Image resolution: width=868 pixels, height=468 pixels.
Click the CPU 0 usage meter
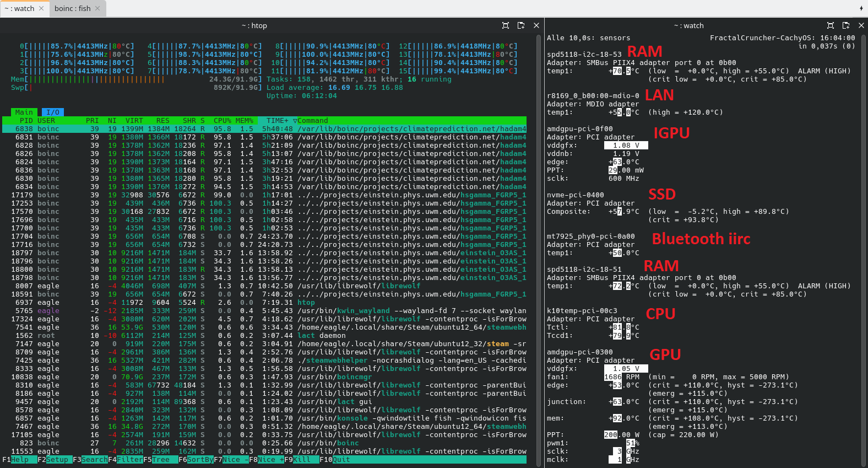pos(77,46)
